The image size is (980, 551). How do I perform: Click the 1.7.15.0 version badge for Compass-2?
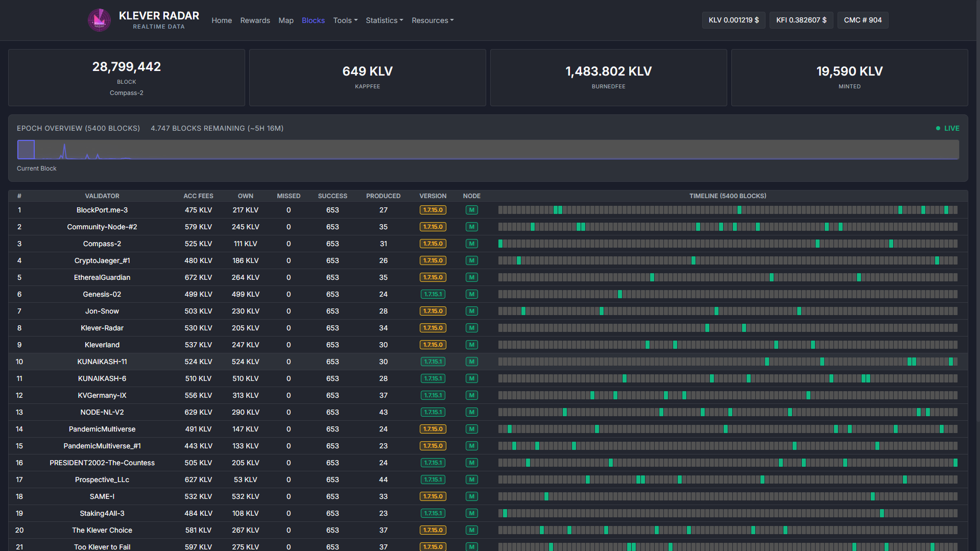click(x=433, y=244)
